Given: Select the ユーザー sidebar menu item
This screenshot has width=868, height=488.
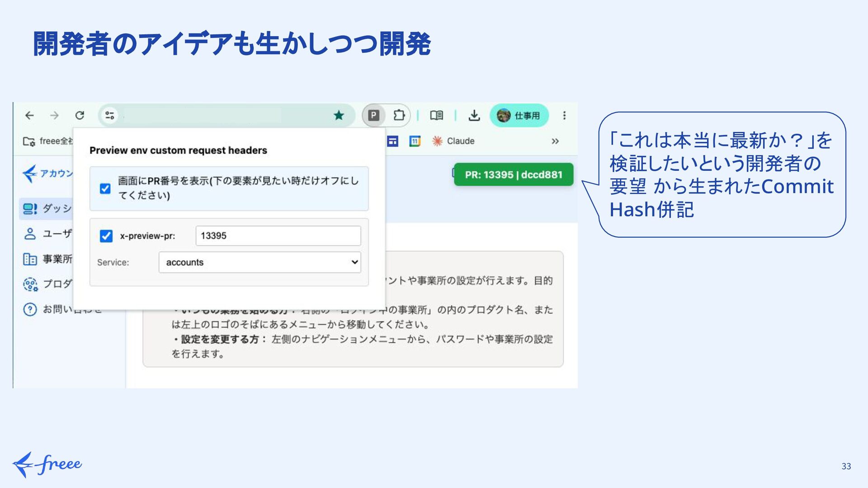Looking at the screenshot, I should coord(47,234).
